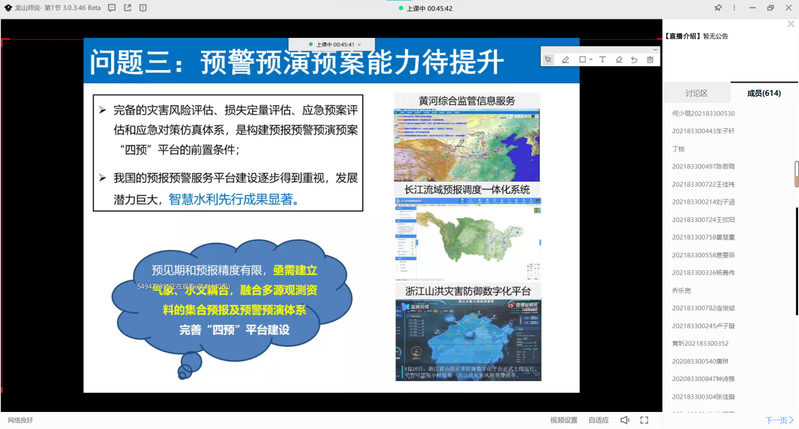Choose the rectangle shape tool
Screen dimensions: 799x429
click(582, 59)
